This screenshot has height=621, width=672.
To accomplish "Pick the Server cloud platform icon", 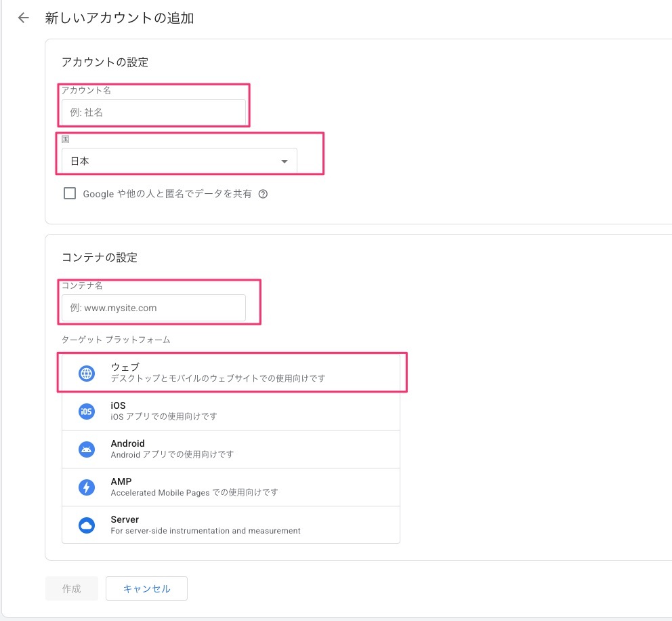I will point(86,524).
